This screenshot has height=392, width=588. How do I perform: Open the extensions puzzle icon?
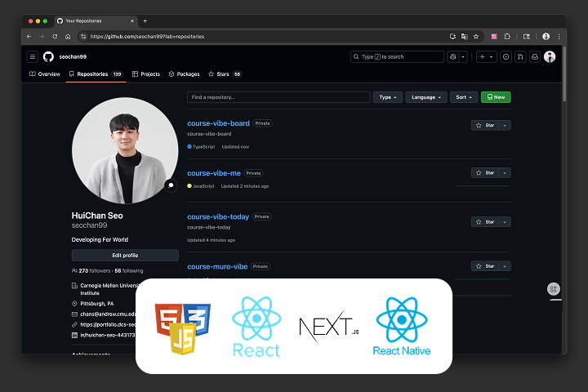click(507, 37)
